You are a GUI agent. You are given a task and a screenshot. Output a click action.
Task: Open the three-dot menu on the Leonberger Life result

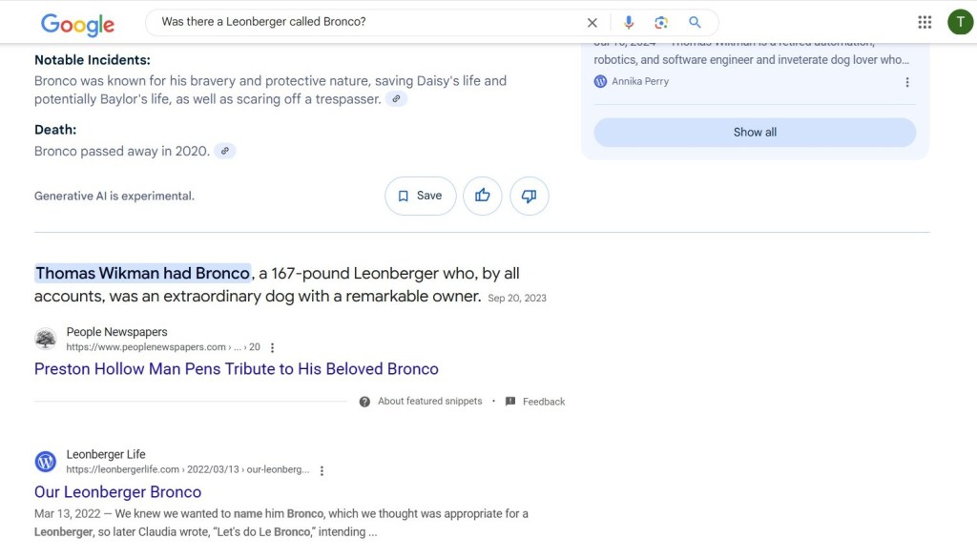[x=322, y=469]
